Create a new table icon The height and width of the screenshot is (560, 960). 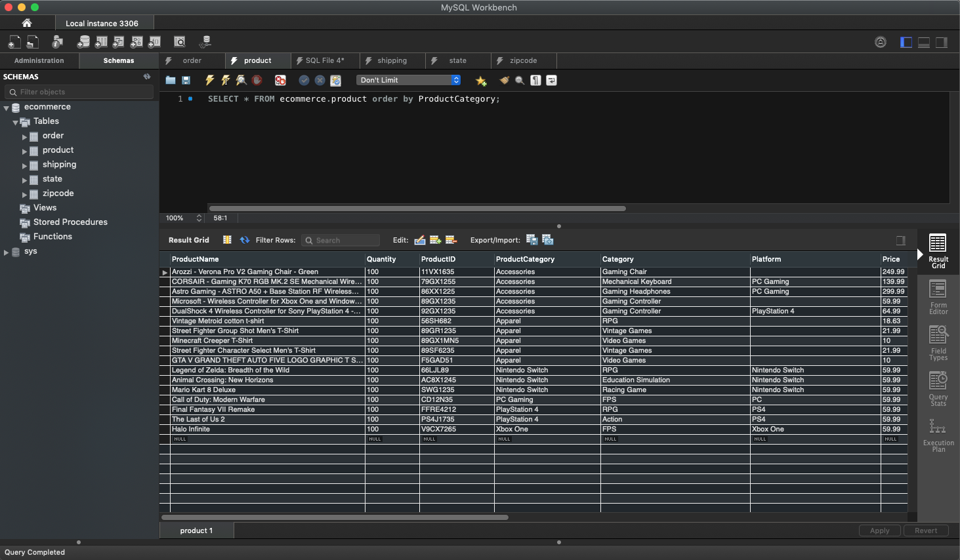coord(101,42)
